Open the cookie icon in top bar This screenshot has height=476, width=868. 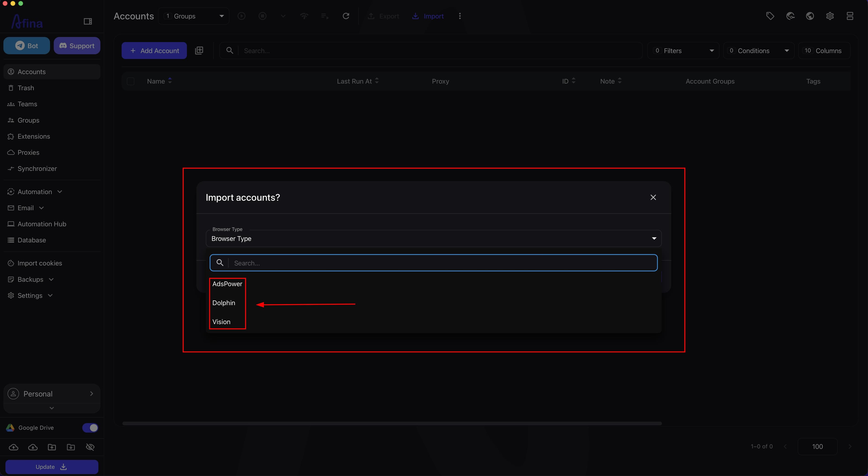(x=790, y=16)
